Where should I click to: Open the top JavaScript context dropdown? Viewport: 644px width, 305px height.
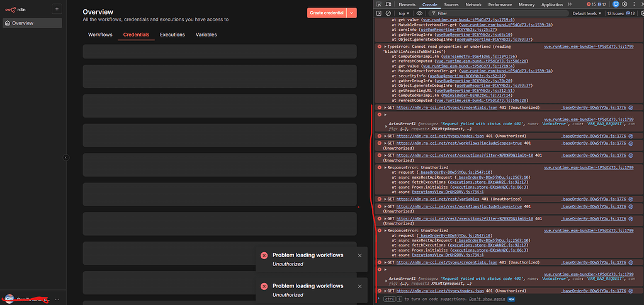[404, 13]
